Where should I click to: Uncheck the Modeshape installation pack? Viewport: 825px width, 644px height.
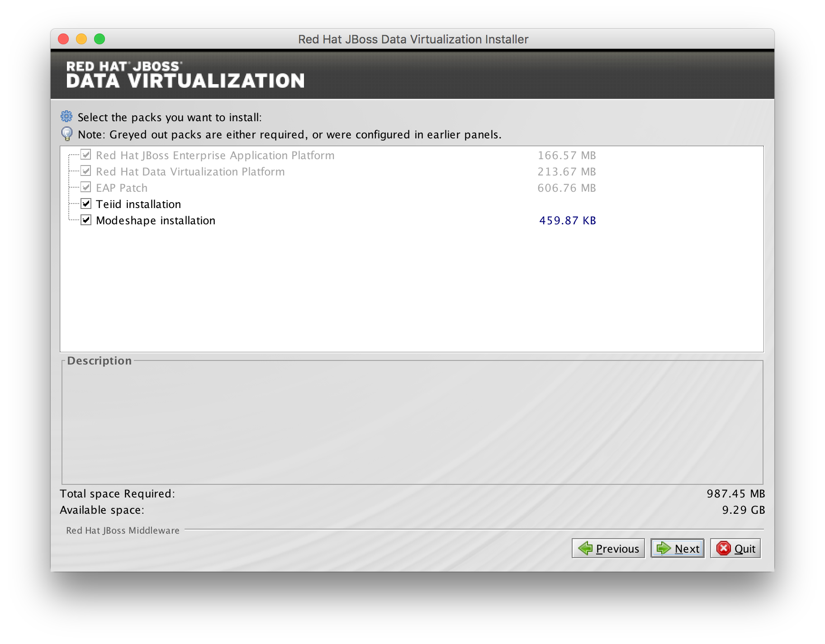(x=86, y=220)
